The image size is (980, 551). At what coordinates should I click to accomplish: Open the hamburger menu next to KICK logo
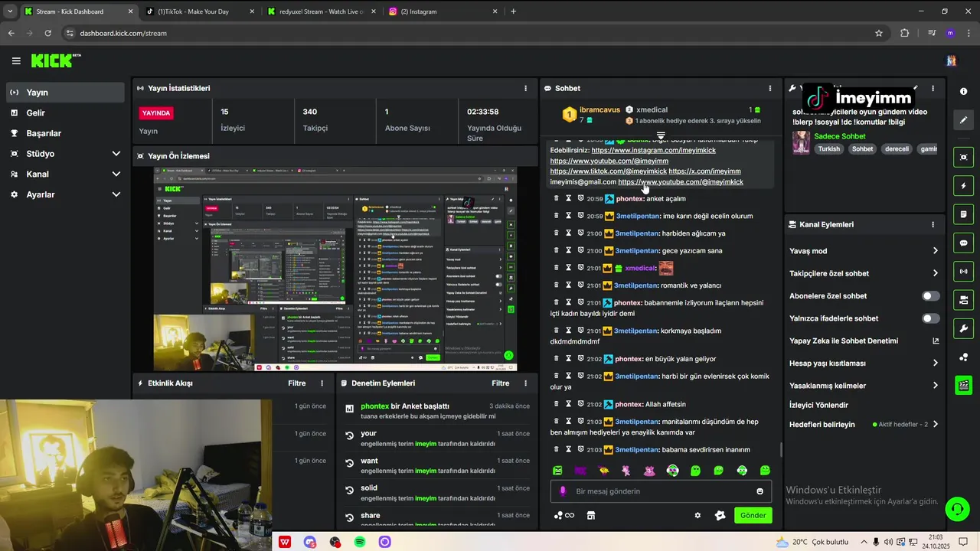16,61
